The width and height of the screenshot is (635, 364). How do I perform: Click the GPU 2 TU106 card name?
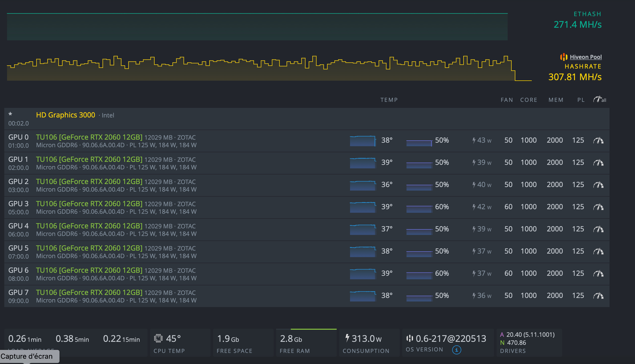(89, 181)
